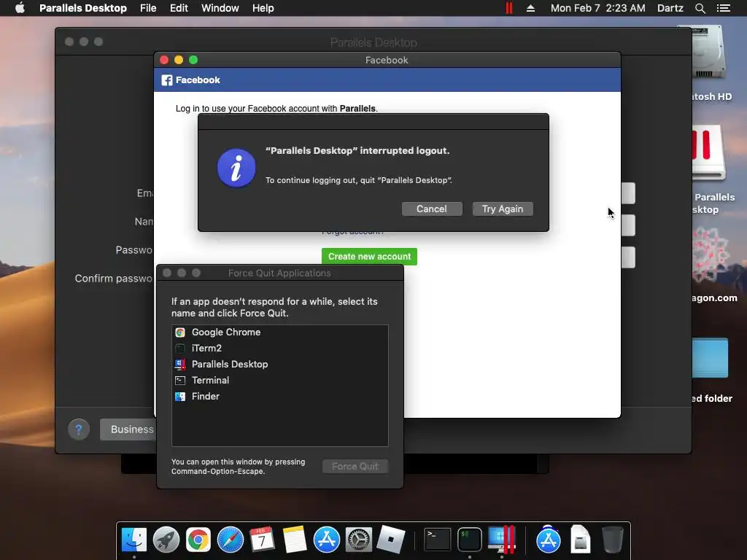The image size is (747, 560).
Task: Click Parallels pause icon in menu bar
Action: 508,8
